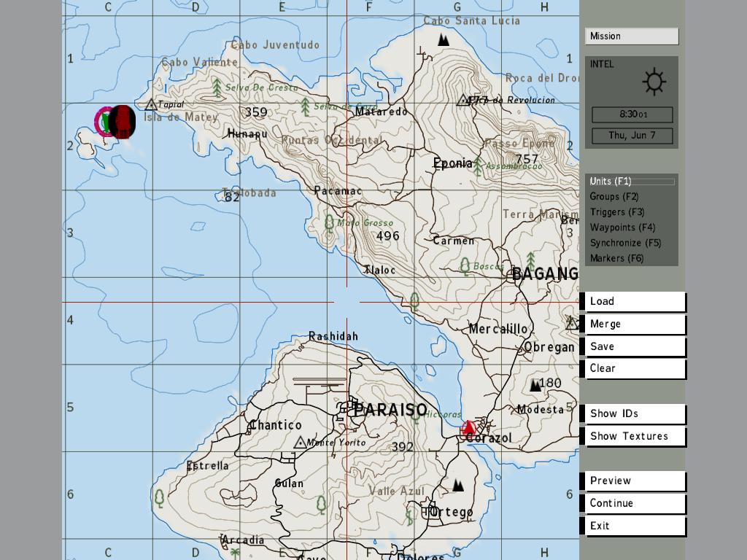Click the Tlaloc label

[x=379, y=270]
